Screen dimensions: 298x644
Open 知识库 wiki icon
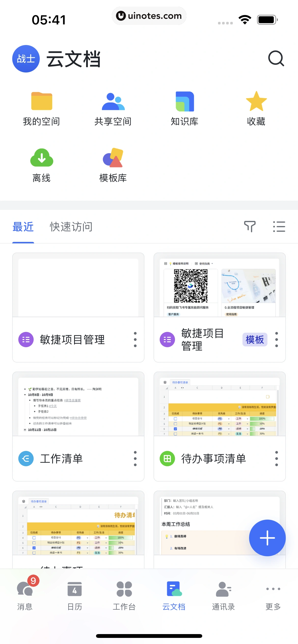point(185,101)
